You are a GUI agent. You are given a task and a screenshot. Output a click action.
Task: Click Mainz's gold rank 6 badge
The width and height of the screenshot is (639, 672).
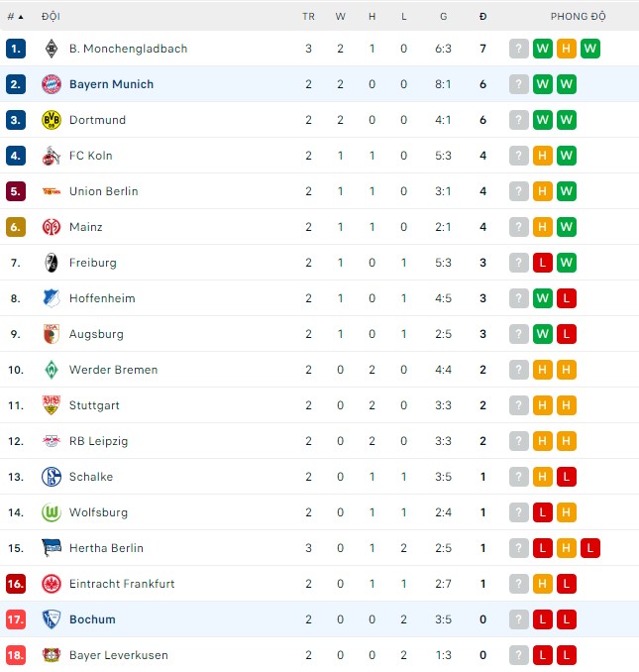tap(15, 227)
